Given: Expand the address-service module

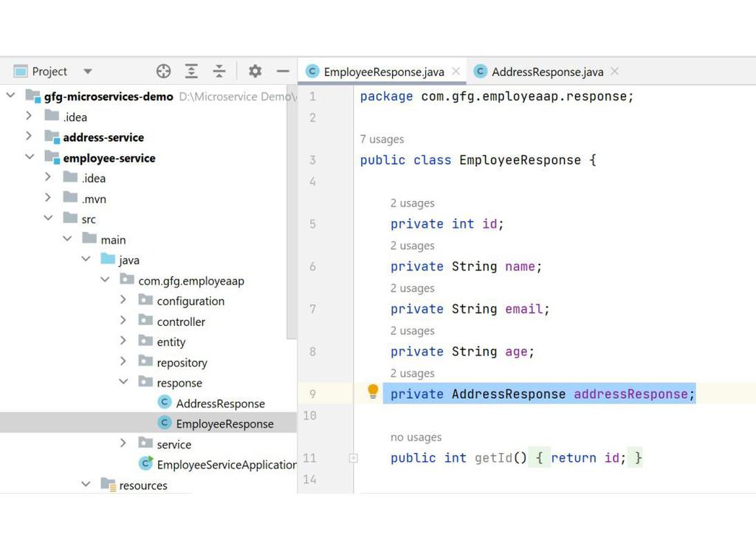Looking at the screenshot, I should click(29, 136).
